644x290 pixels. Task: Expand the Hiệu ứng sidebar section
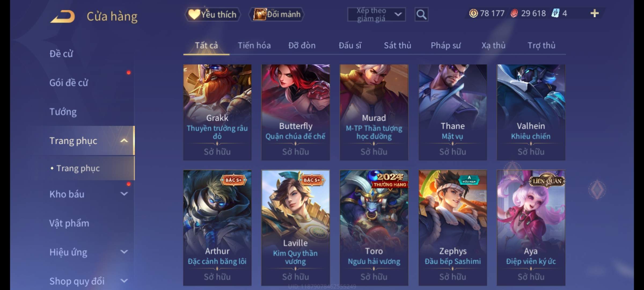click(124, 252)
